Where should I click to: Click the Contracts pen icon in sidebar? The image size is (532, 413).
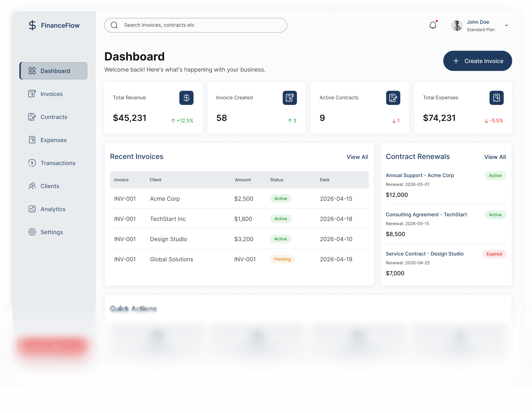(32, 117)
